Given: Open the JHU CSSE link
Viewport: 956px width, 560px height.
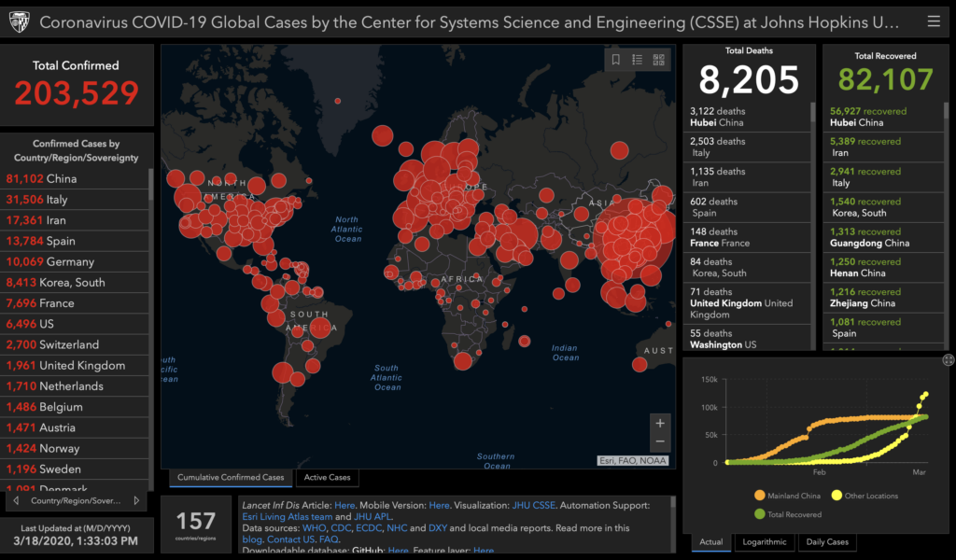Looking at the screenshot, I should click(x=533, y=505).
